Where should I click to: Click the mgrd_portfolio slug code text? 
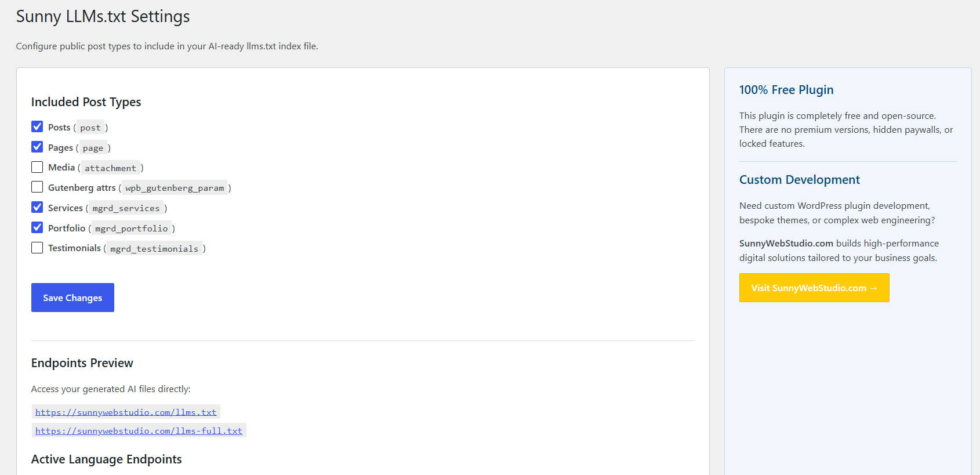(132, 229)
